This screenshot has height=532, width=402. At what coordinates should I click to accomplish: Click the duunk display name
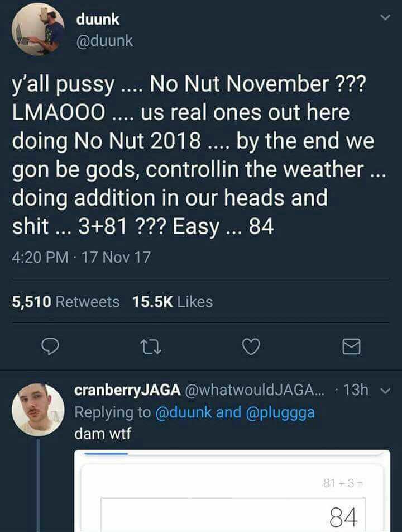(x=99, y=20)
